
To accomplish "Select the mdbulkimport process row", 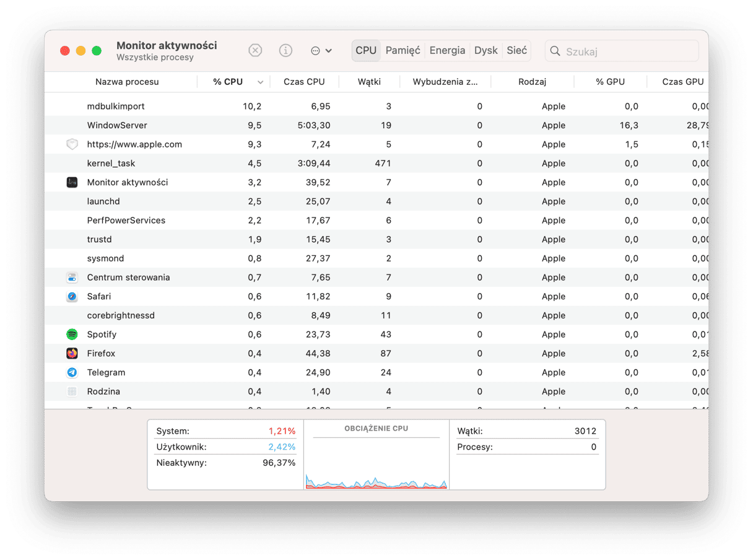I will tap(376, 107).
